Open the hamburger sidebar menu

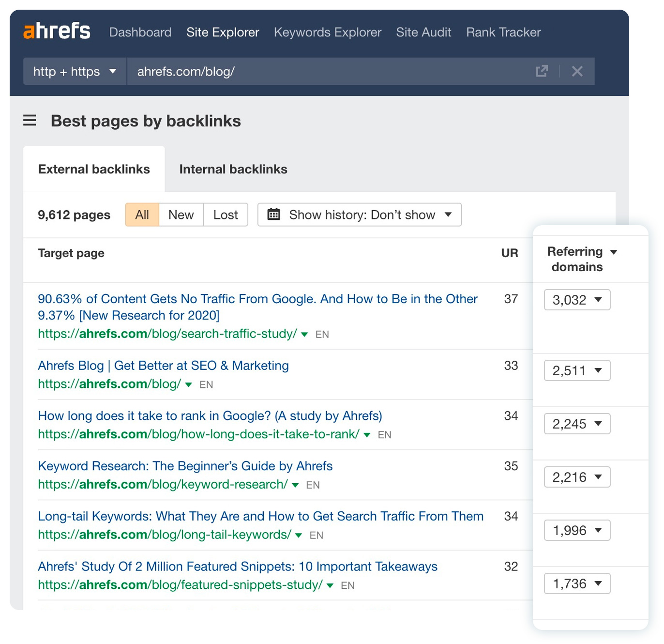30,121
